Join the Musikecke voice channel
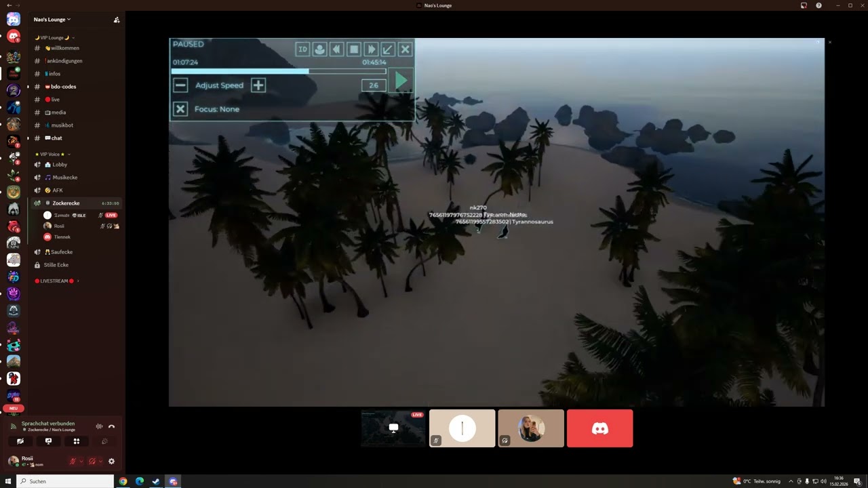This screenshot has height=488, width=868. point(77,178)
